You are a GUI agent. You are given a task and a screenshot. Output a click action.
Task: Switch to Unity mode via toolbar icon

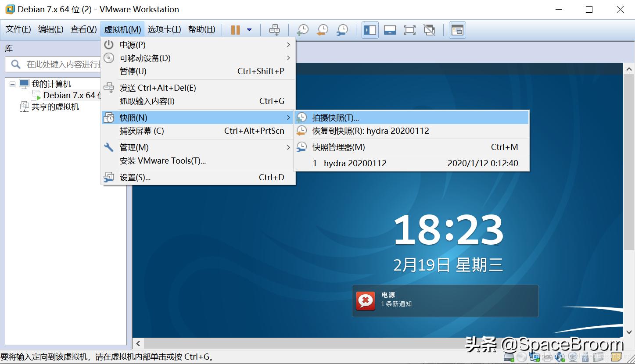coord(429,30)
